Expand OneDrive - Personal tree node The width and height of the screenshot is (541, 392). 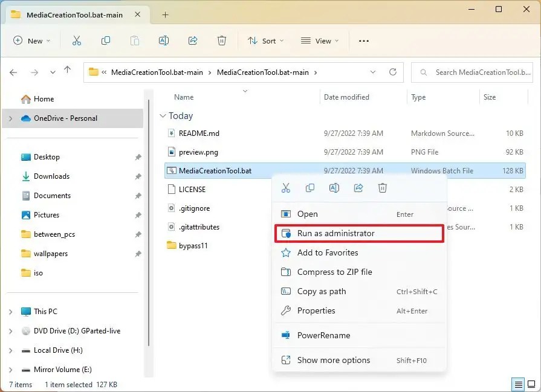tap(11, 118)
